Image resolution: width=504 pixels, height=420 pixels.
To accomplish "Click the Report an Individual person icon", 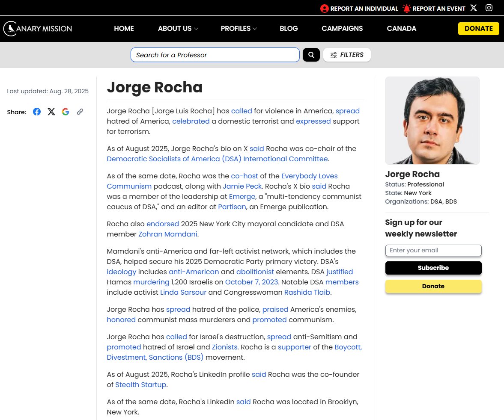I will pyautogui.click(x=324, y=9).
